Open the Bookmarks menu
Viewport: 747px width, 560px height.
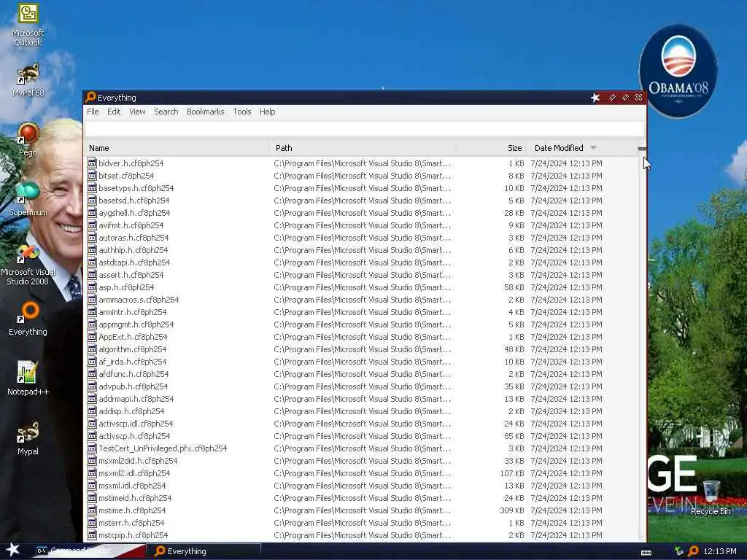pyautogui.click(x=205, y=112)
